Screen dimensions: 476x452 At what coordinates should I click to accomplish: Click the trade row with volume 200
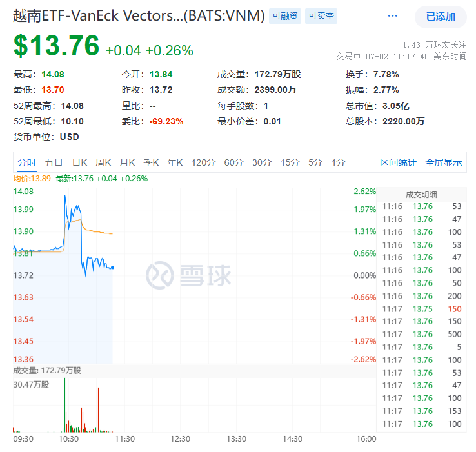click(422, 296)
